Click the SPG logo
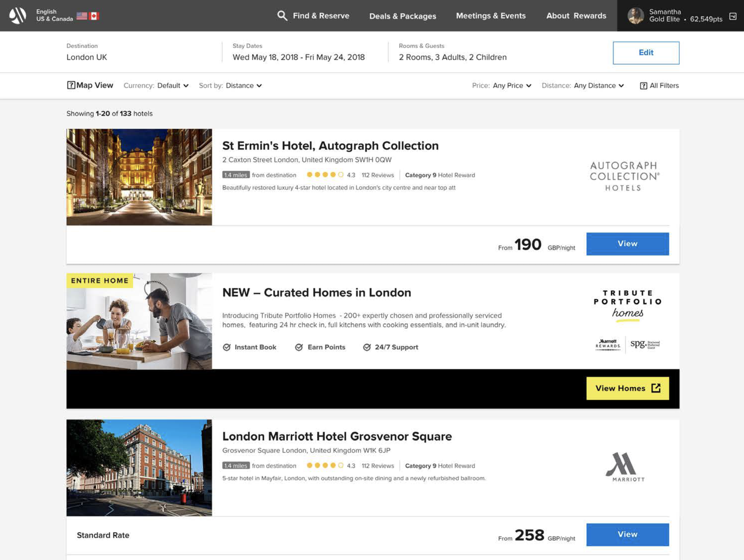This screenshot has height=560, width=744. (x=645, y=344)
